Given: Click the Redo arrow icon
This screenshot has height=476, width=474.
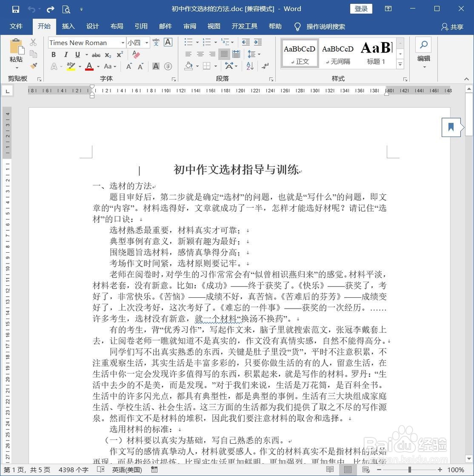Looking at the screenshot, I should pyautogui.click(x=50, y=9).
